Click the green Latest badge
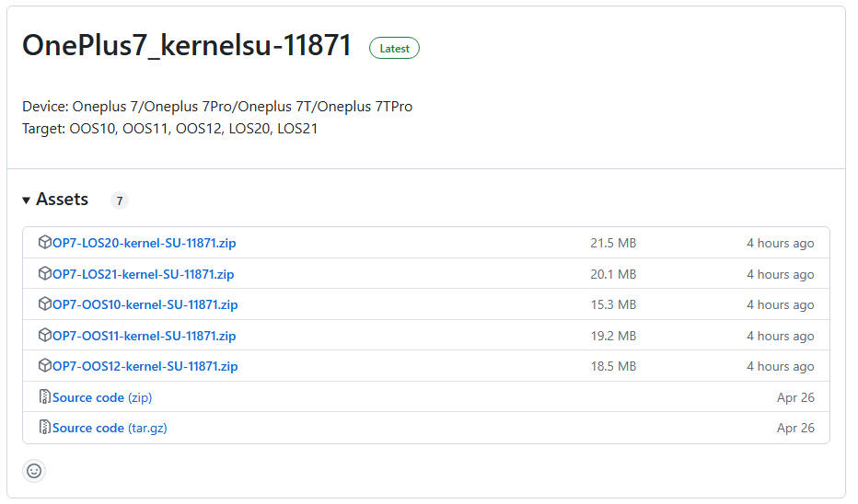This screenshot has height=504, width=858. (x=395, y=48)
